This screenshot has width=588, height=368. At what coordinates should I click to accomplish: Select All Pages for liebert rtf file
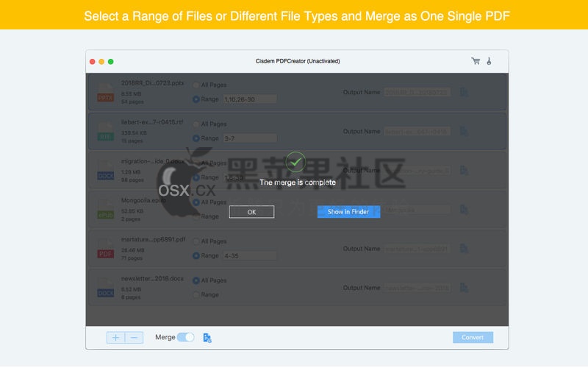click(196, 124)
